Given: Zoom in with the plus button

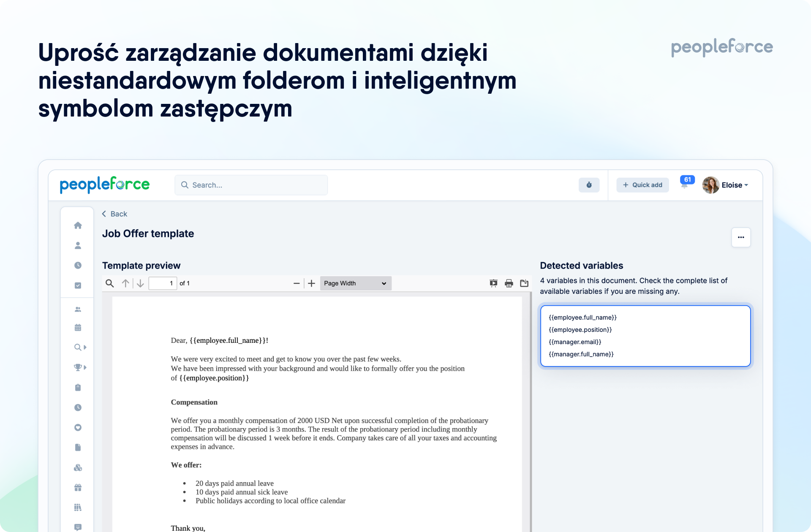Looking at the screenshot, I should (311, 283).
